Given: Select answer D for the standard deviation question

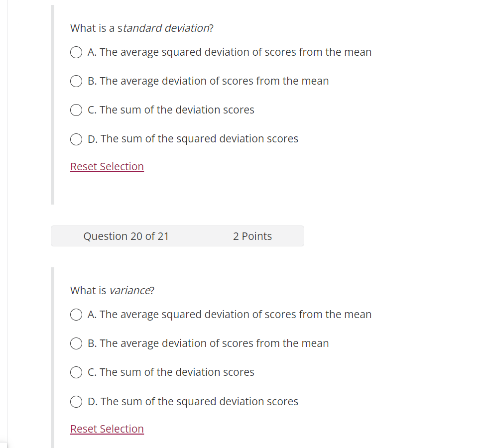Looking at the screenshot, I should coord(76,139).
